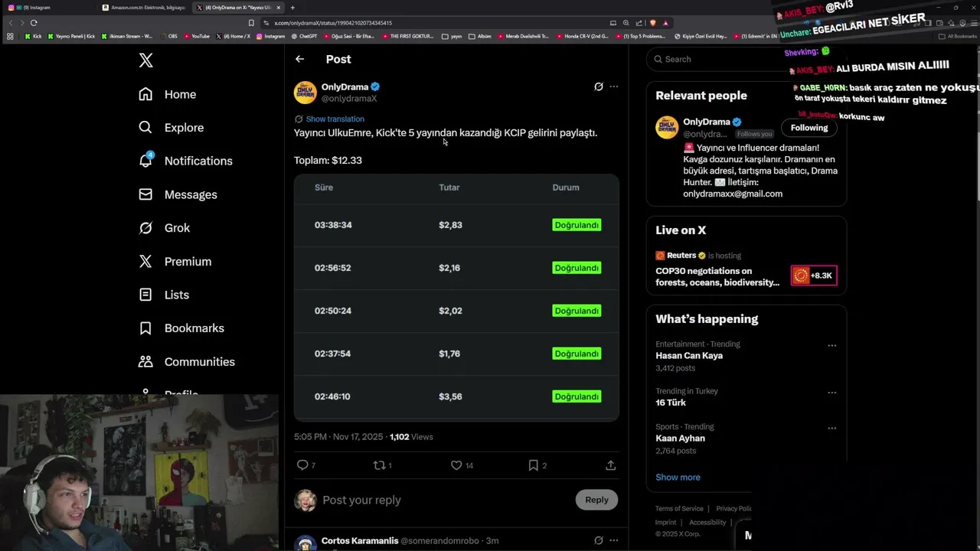Click Show more under What's happening
980x551 pixels.
(678, 478)
